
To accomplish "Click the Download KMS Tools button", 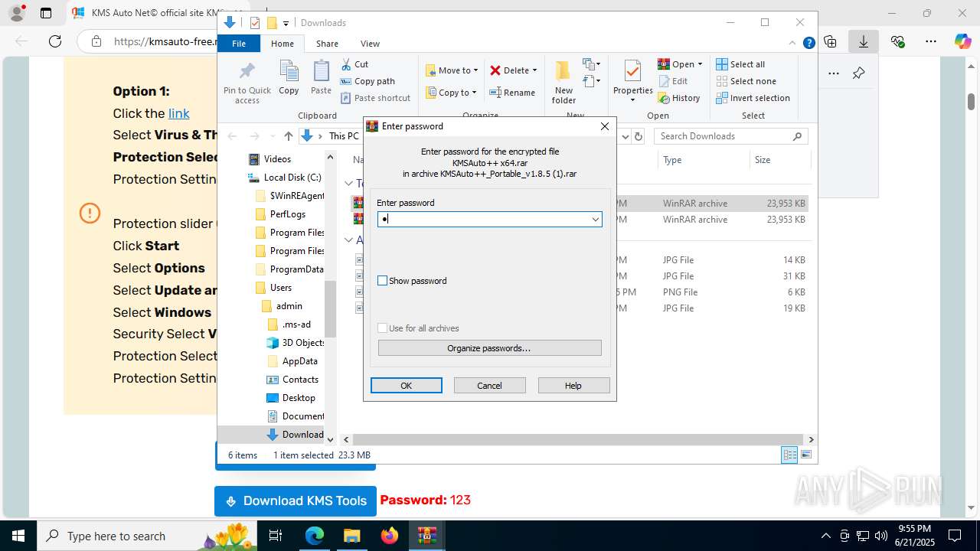I will pos(296,501).
